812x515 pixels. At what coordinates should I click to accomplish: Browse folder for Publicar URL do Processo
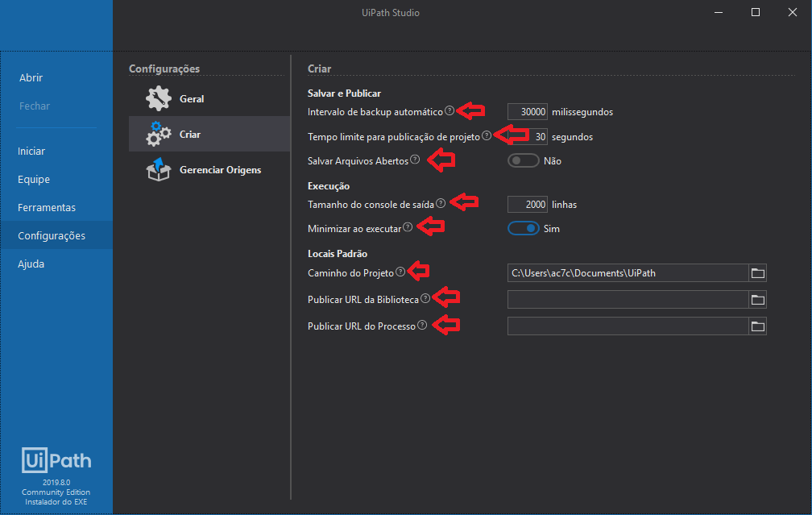click(757, 326)
